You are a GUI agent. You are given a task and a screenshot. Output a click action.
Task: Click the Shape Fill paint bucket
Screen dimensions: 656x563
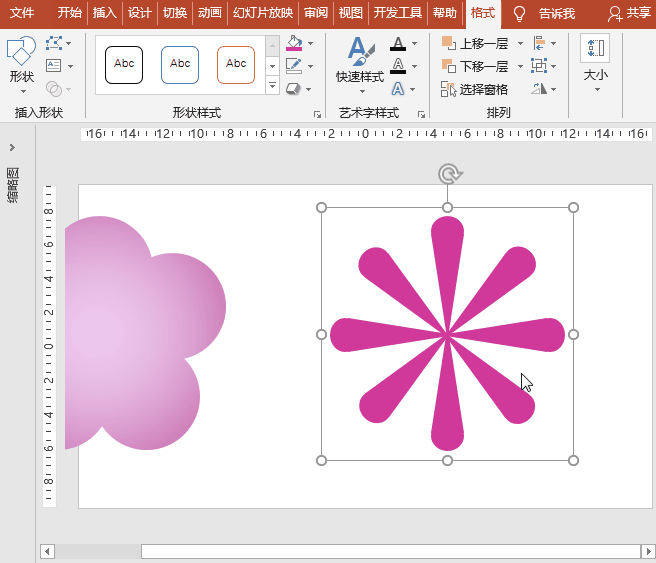coord(294,44)
